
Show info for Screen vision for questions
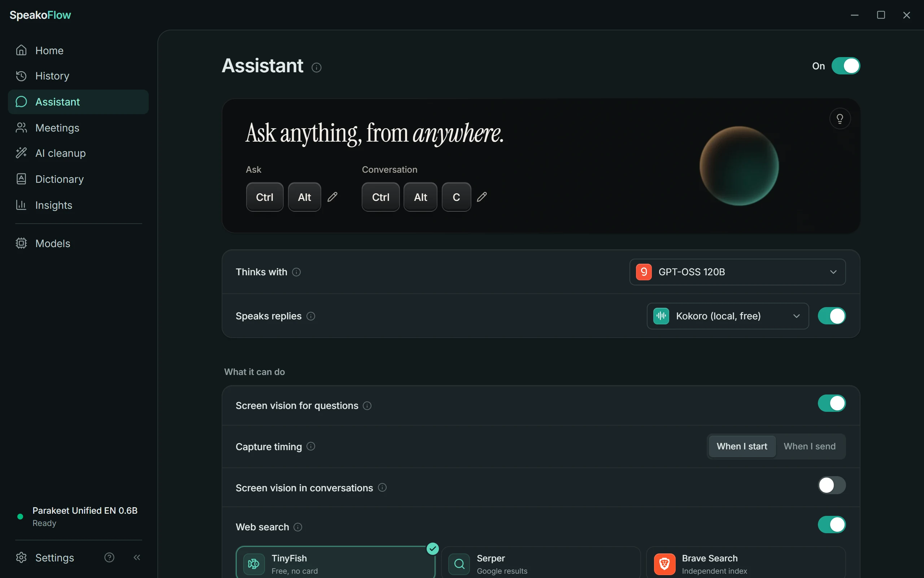(x=367, y=406)
